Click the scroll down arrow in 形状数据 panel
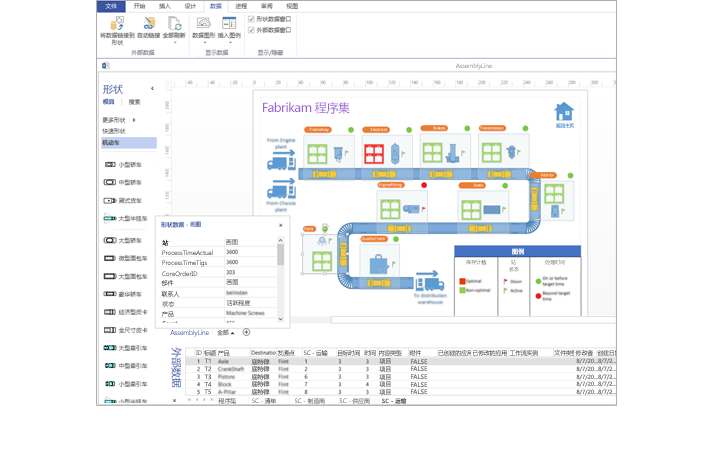The image size is (713, 454). [281, 319]
